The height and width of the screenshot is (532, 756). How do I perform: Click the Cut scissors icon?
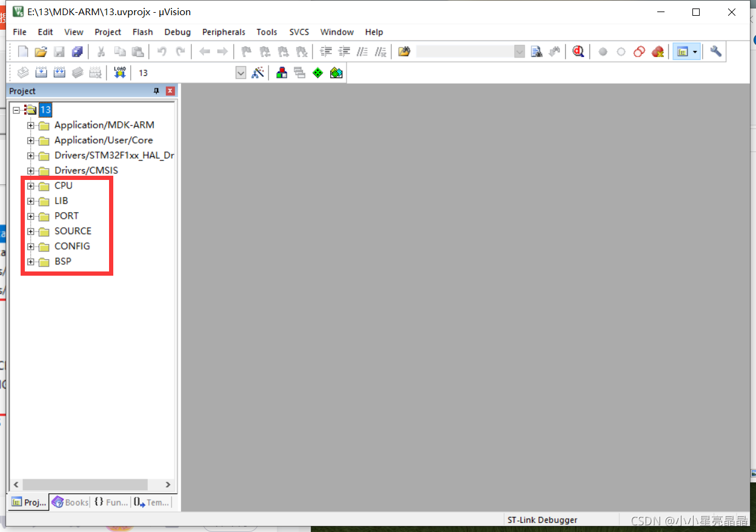tap(101, 52)
